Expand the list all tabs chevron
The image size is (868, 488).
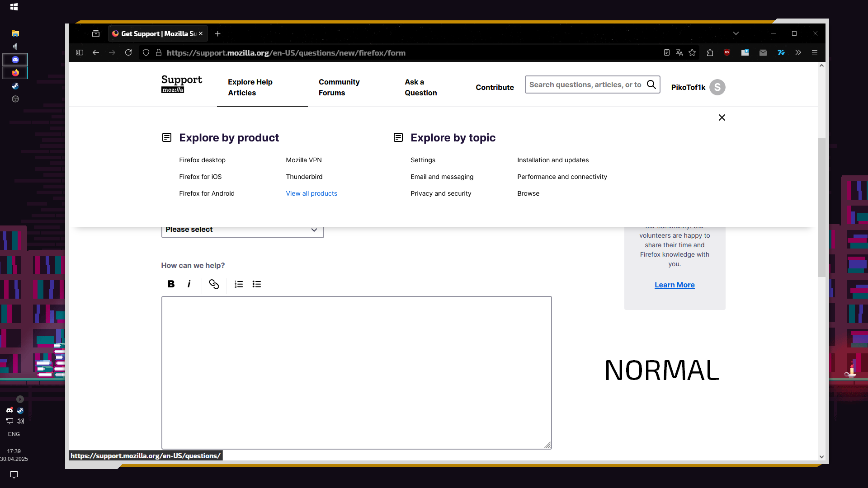(x=736, y=33)
